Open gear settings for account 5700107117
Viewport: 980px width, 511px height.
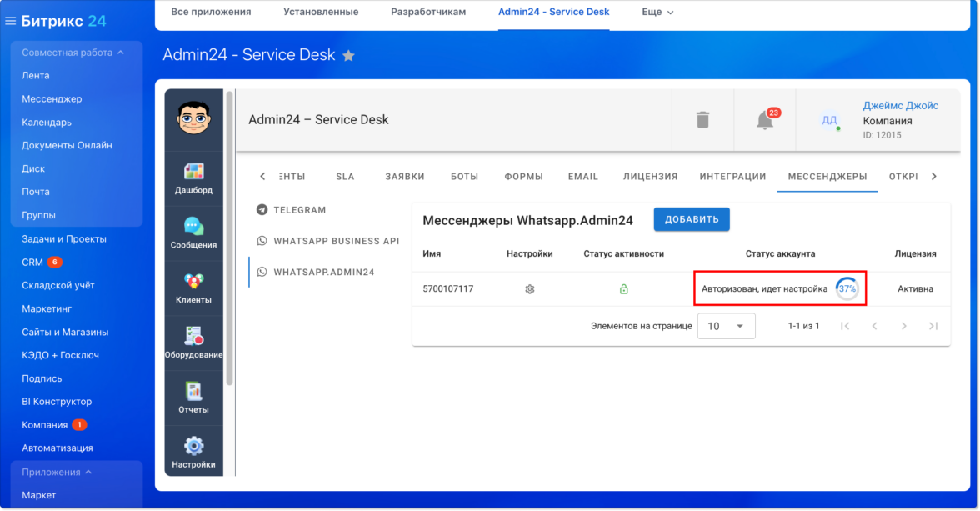pos(529,289)
